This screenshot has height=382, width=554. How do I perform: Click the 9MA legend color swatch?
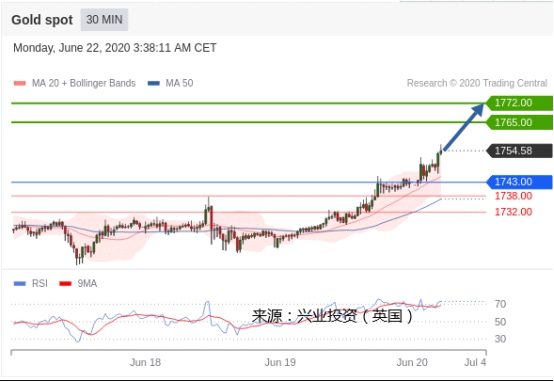[65, 283]
